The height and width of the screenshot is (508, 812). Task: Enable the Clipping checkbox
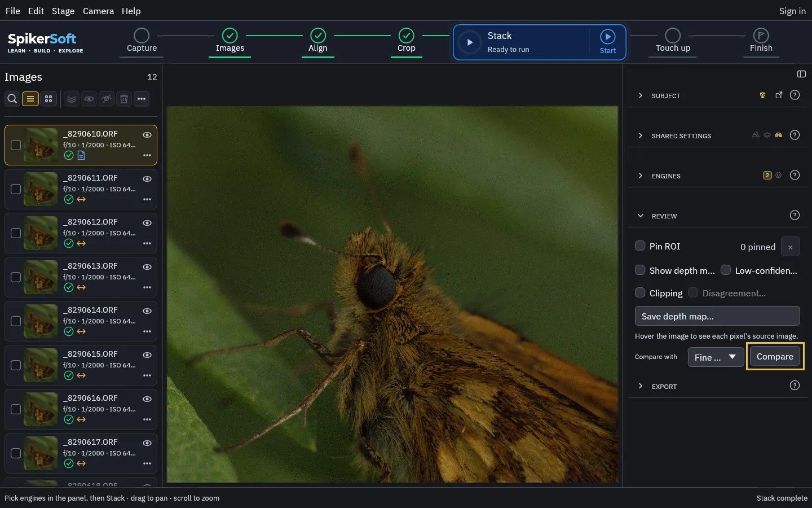click(x=640, y=292)
